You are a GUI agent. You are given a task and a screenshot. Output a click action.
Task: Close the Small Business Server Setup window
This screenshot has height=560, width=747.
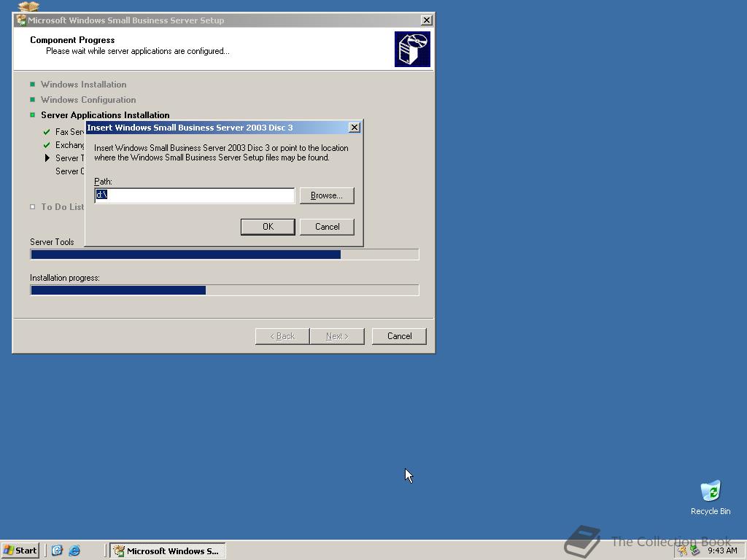426,20
